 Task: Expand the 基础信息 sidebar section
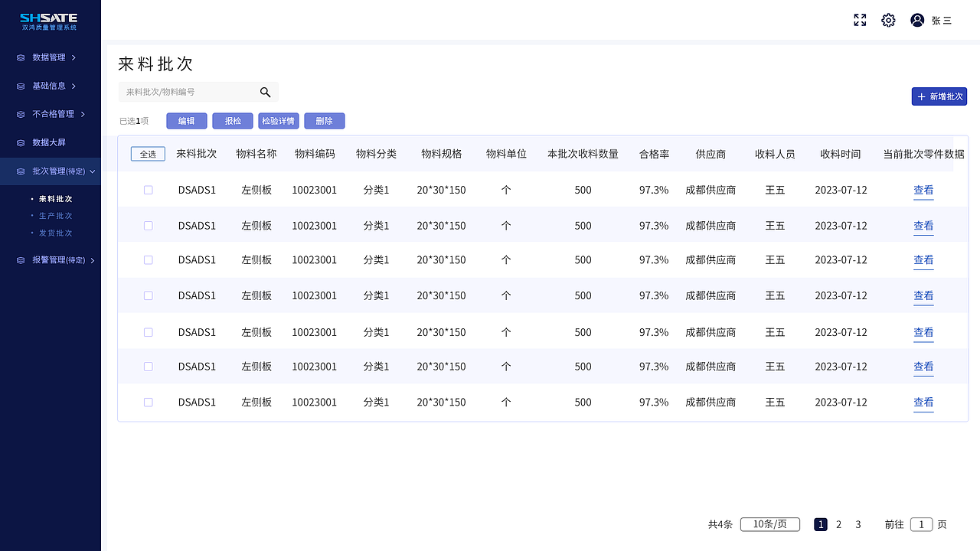51,86
